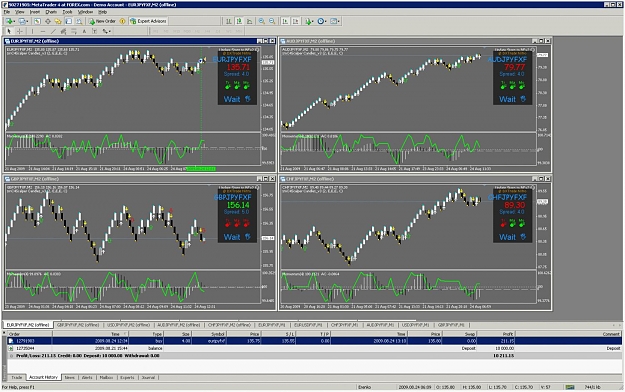The image size is (625, 392).
Task: Open the Charts menu
Action: (51, 12)
